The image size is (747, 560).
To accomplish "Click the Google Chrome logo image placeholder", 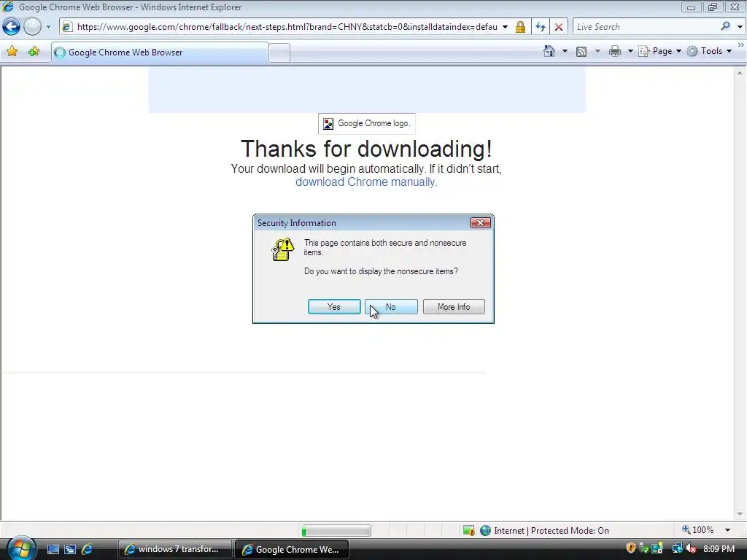I will click(x=367, y=124).
